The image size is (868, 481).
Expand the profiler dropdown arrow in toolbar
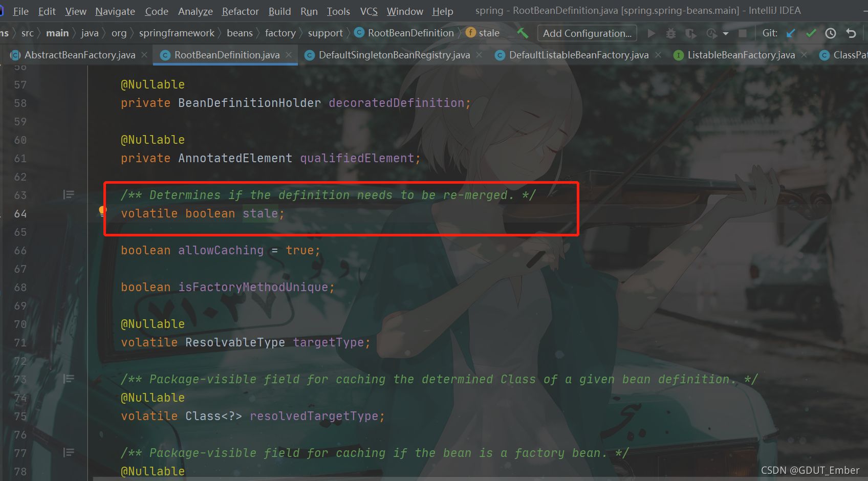click(x=725, y=34)
